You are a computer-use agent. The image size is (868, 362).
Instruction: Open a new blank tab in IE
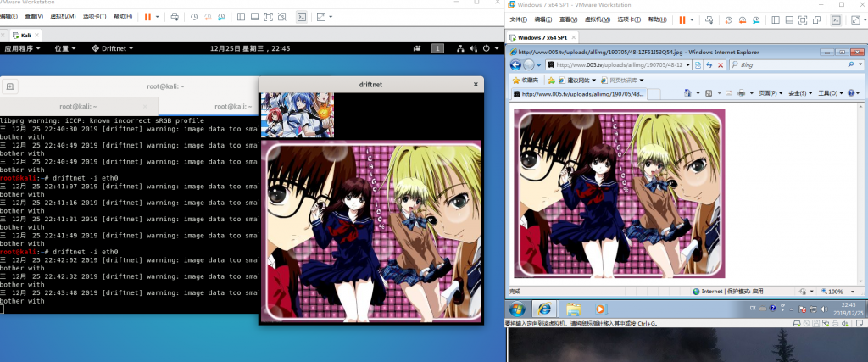654,94
